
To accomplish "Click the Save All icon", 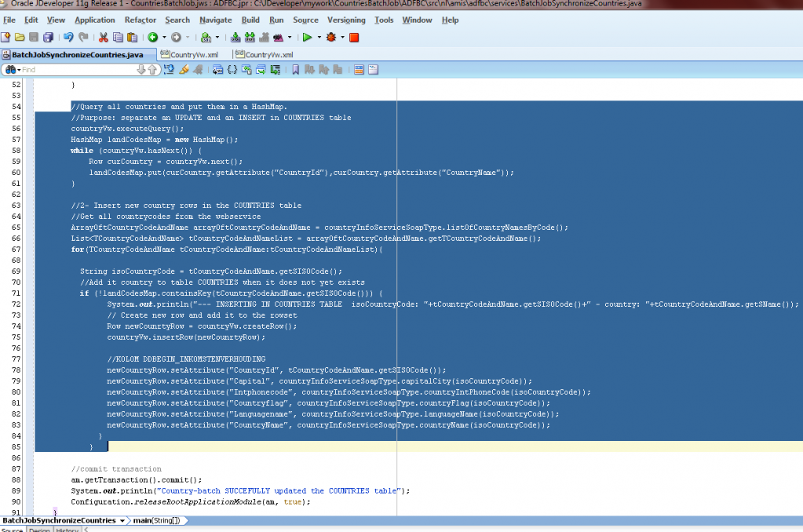I will (49, 37).
